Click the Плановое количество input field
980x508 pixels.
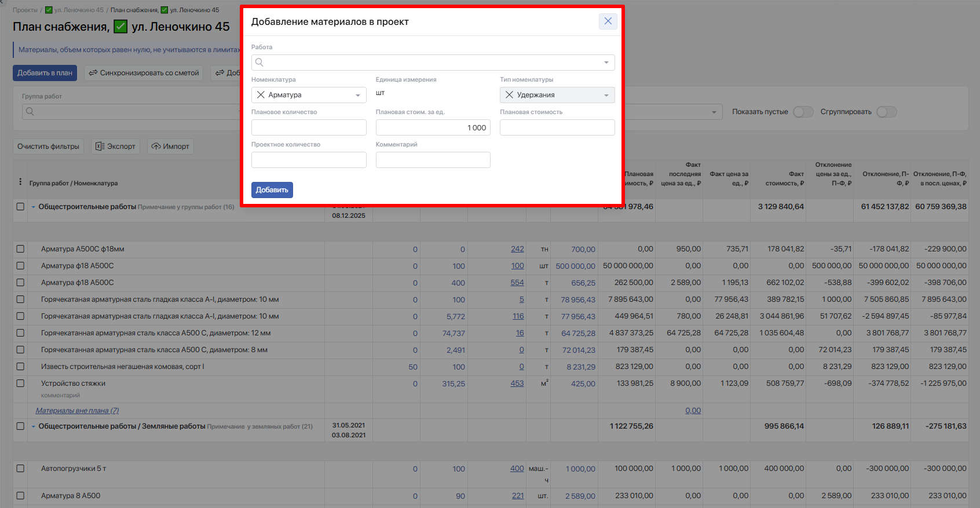pyautogui.click(x=309, y=127)
